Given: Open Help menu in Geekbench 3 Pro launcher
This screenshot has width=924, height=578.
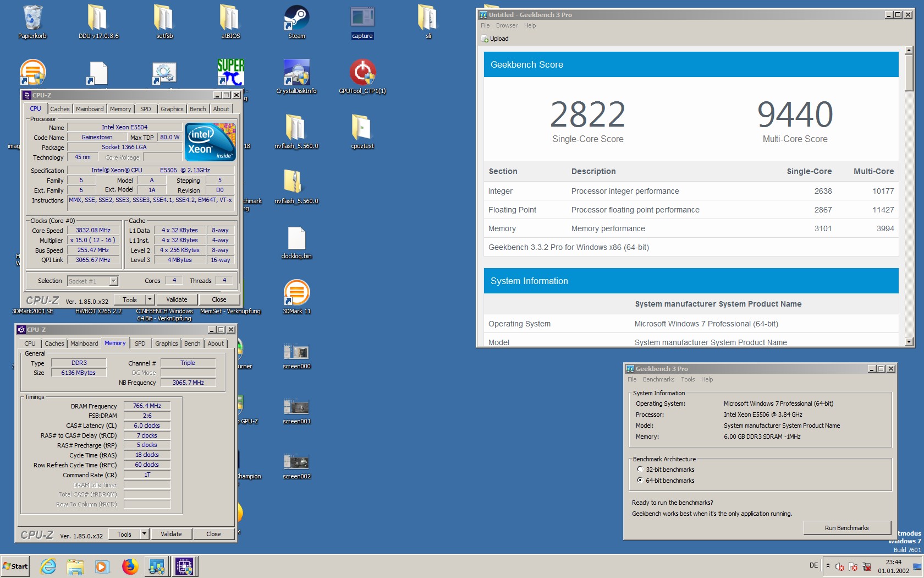Looking at the screenshot, I should pyautogui.click(x=707, y=379).
